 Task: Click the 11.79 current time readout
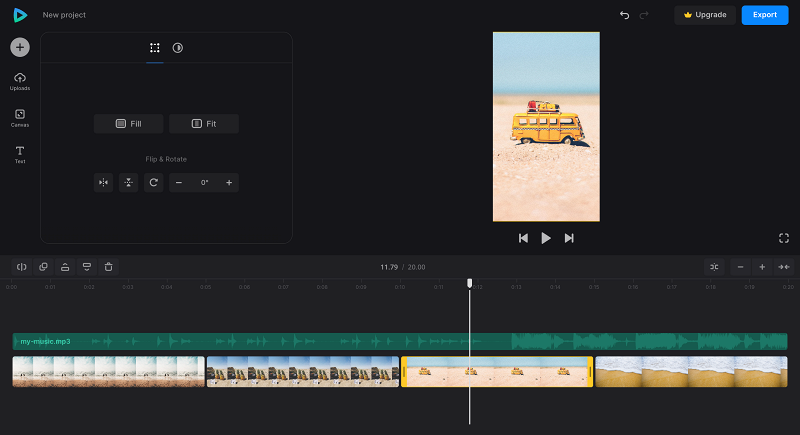tap(389, 267)
